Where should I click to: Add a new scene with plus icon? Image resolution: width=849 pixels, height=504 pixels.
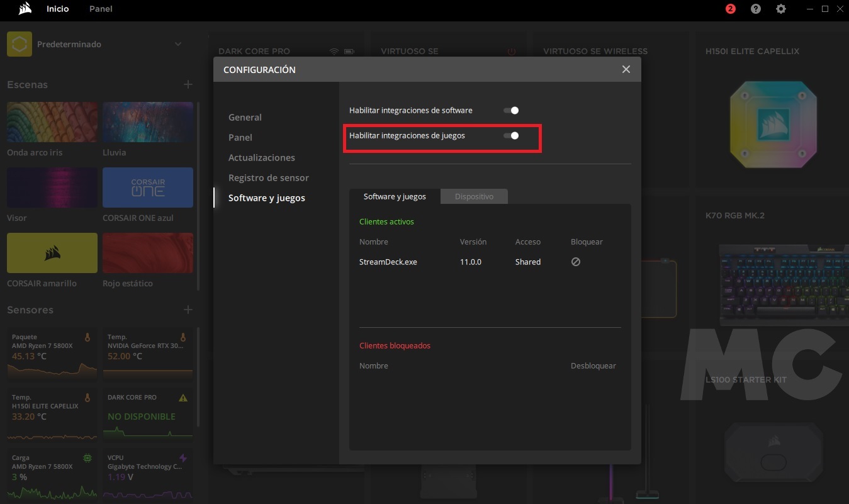pyautogui.click(x=188, y=84)
